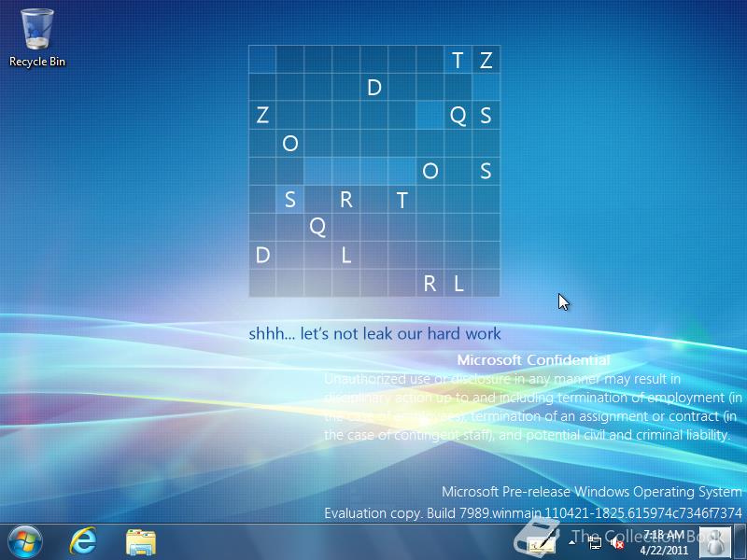Image resolution: width=747 pixels, height=560 pixels.
Task: Show hidden notification area icons
Action: pos(571,543)
